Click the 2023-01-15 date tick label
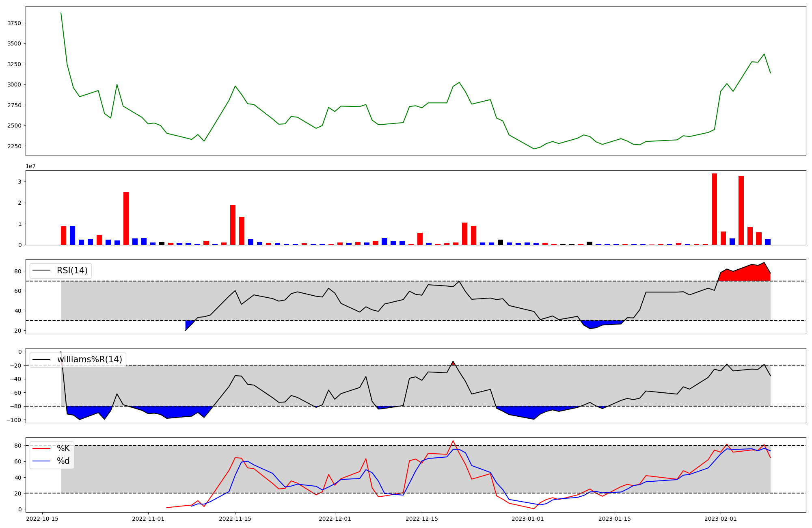Viewport: 812px width, 528px height. point(615,519)
